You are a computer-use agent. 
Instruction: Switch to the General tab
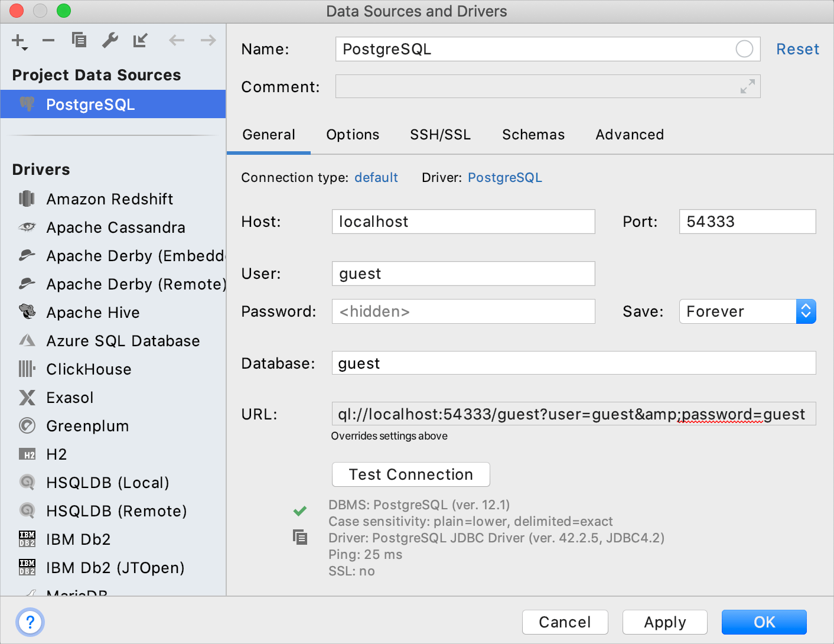tap(269, 135)
